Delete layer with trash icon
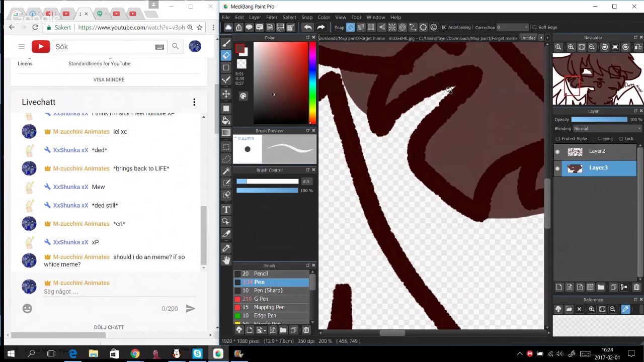Screen dimensions: 644x362 636,287
